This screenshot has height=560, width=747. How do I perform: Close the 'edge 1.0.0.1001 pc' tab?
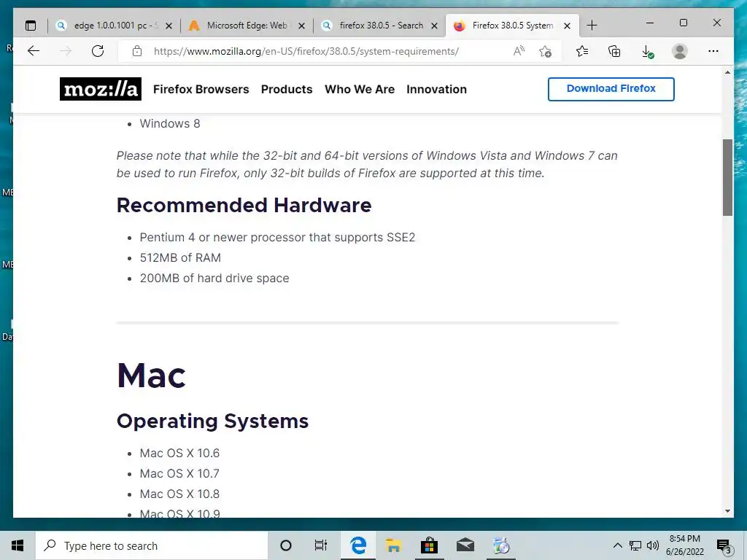[x=169, y=26]
